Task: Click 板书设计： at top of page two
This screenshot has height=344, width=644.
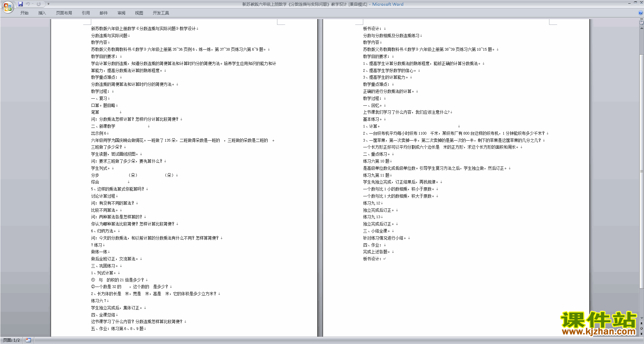Action: 372,29
